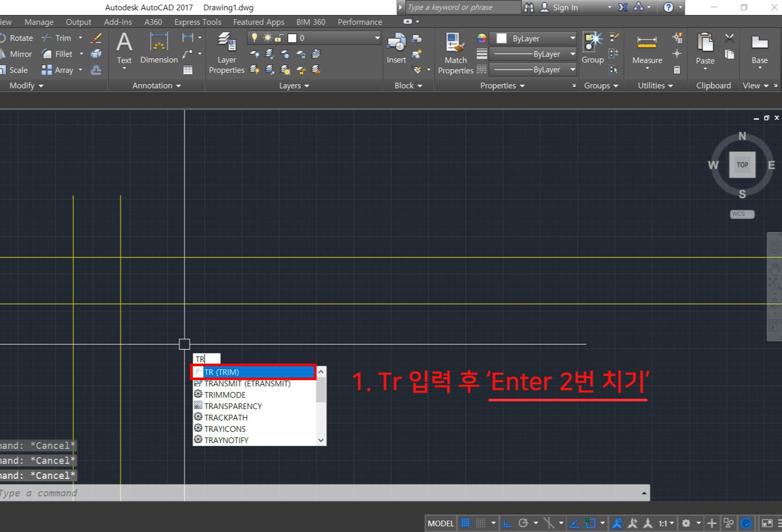This screenshot has height=532, width=782.
Task: Select TRANSMIT (ETRANSMIT) suggestion
Action: tap(254, 383)
